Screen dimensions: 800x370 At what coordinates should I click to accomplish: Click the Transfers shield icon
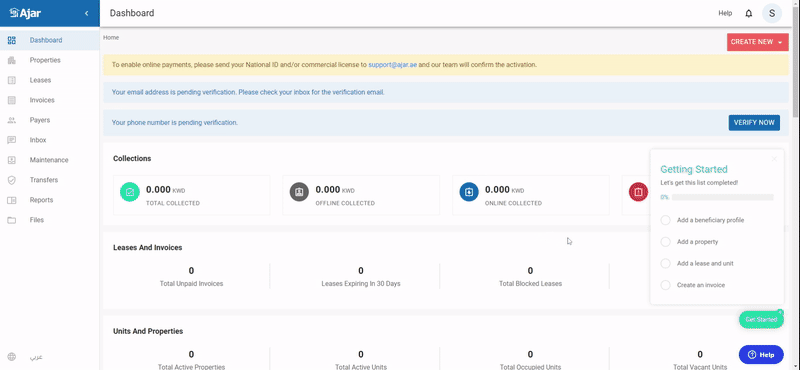click(x=12, y=180)
